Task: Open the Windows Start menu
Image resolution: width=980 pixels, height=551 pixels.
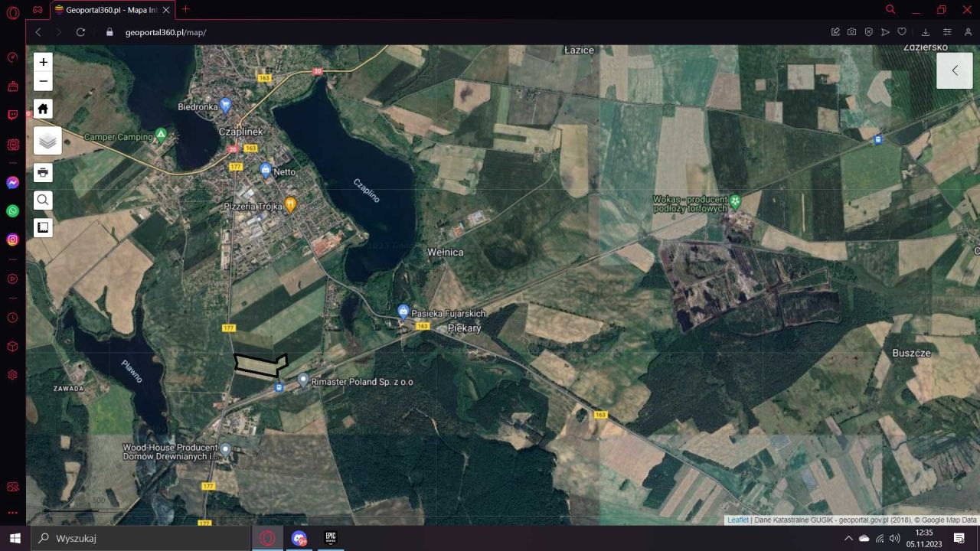Action: (x=14, y=538)
